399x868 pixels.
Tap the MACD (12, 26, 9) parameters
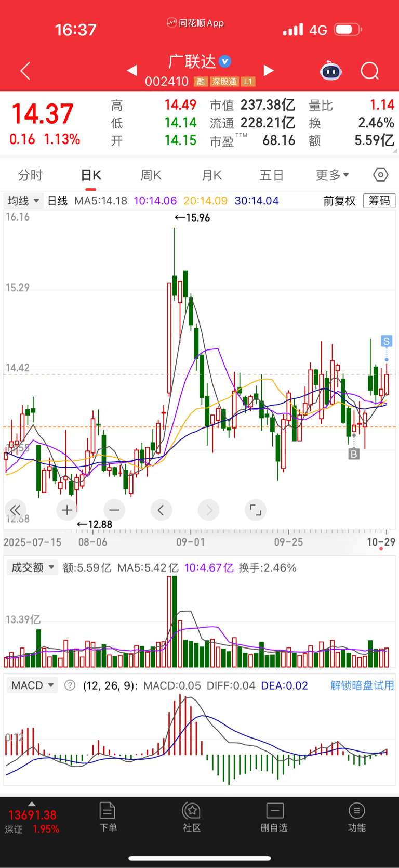click(110, 685)
